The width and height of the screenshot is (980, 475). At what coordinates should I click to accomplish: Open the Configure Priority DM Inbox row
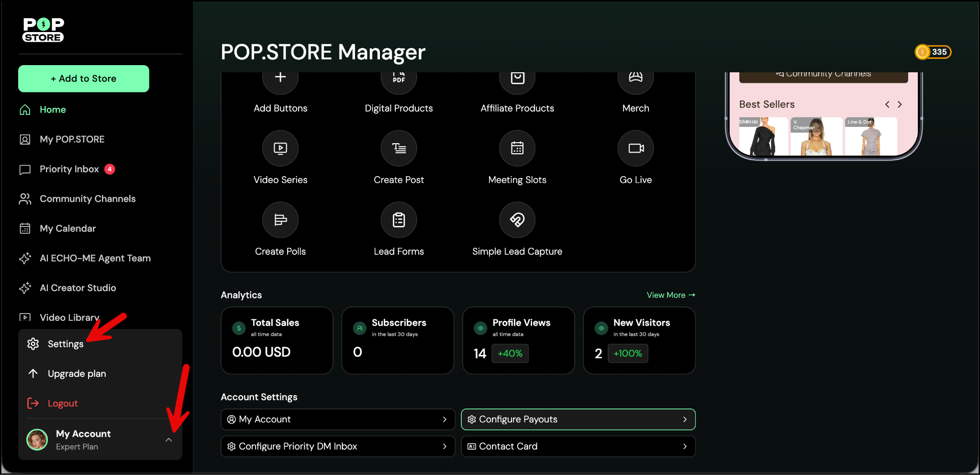click(x=338, y=446)
